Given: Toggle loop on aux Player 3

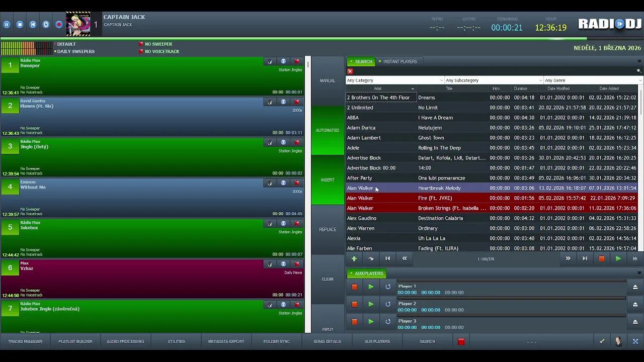Looking at the screenshot, I should coord(388,321).
